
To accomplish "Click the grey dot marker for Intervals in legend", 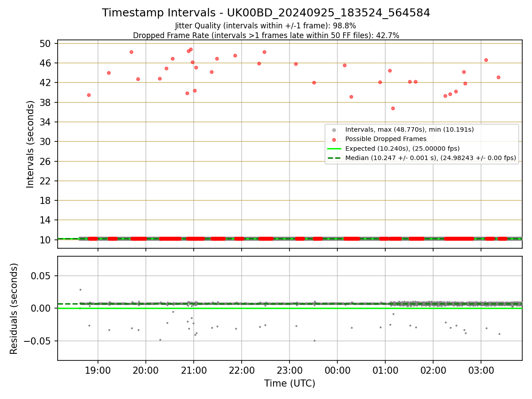I will pos(334,130).
